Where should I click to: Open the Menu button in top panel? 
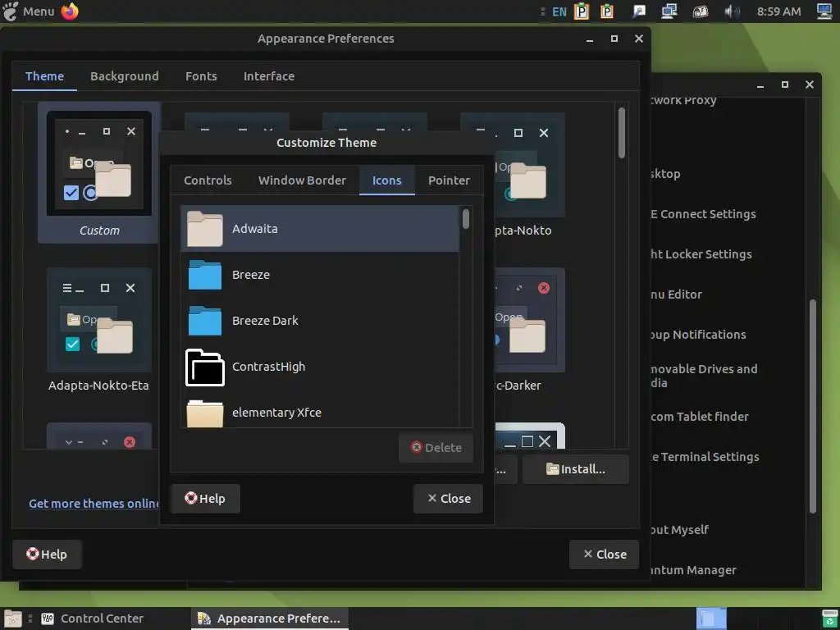pyautogui.click(x=28, y=11)
